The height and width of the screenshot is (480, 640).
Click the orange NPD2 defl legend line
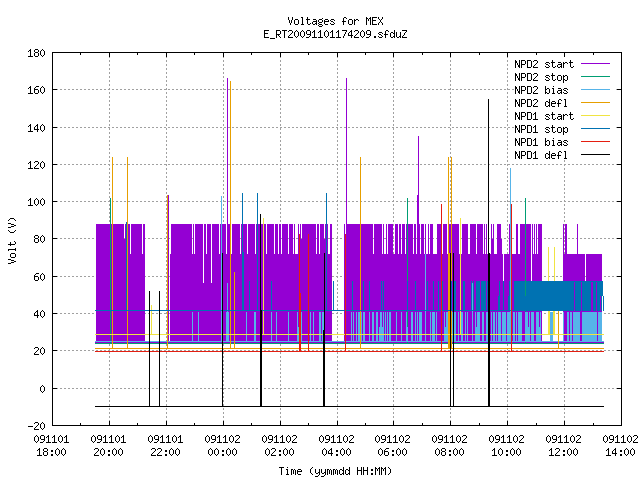(x=595, y=103)
